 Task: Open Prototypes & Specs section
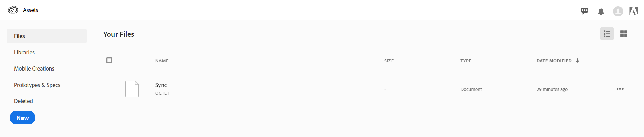[x=37, y=85]
